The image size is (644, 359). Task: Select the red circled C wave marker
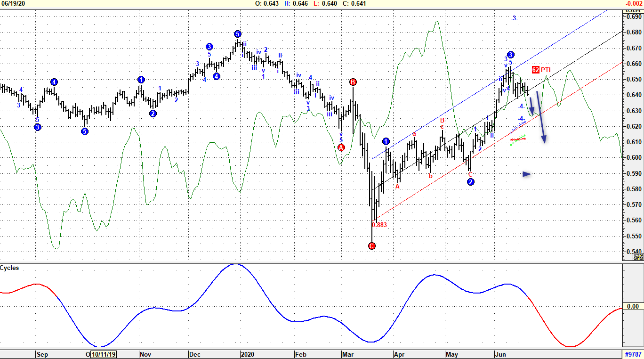tap(372, 246)
